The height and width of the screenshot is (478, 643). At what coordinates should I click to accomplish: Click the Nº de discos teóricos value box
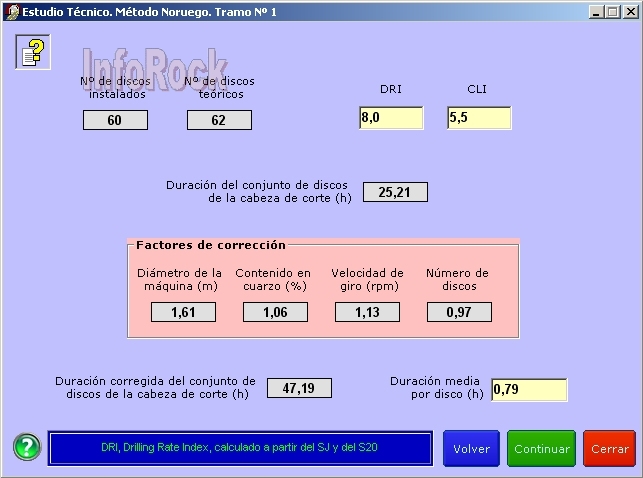(x=219, y=120)
